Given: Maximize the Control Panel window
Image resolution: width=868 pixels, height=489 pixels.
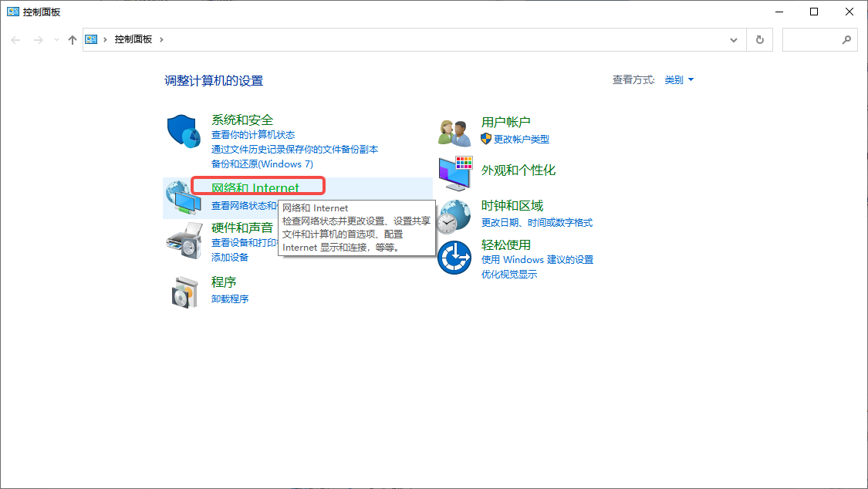Looking at the screenshot, I should coord(814,12).
